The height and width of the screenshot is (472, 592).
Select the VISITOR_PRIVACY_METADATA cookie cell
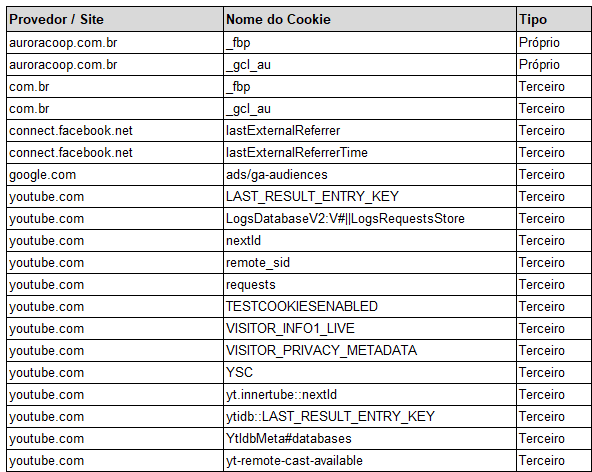click(x=370, y=350)
